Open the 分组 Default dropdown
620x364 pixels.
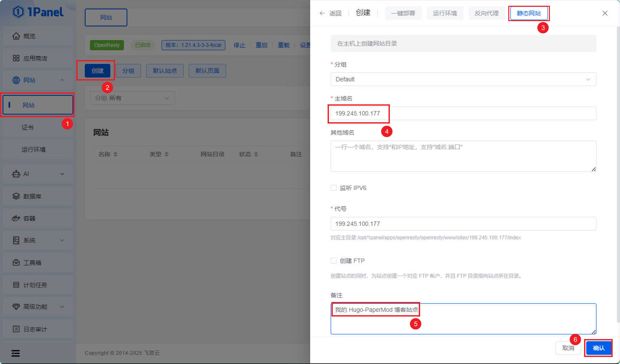463,79
